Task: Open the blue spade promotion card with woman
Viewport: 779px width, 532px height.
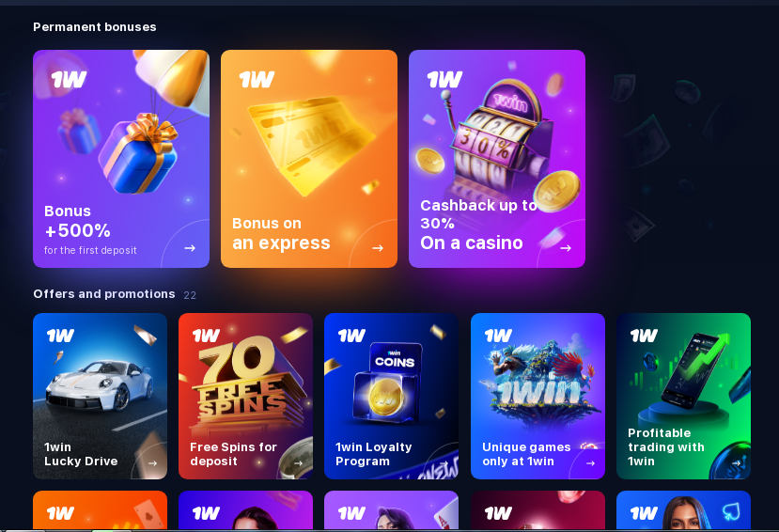Action: pyautogui.click(x=683, y=510)
